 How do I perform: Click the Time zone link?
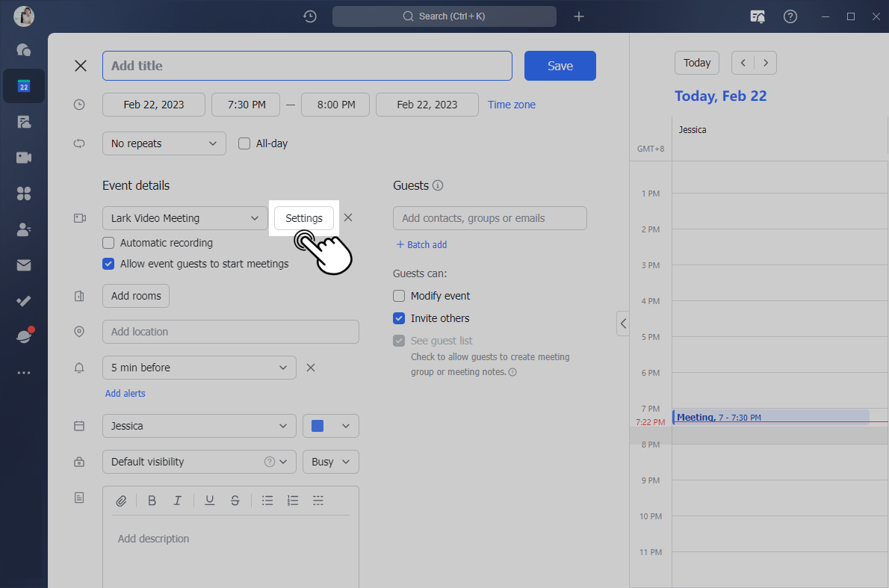512,105
